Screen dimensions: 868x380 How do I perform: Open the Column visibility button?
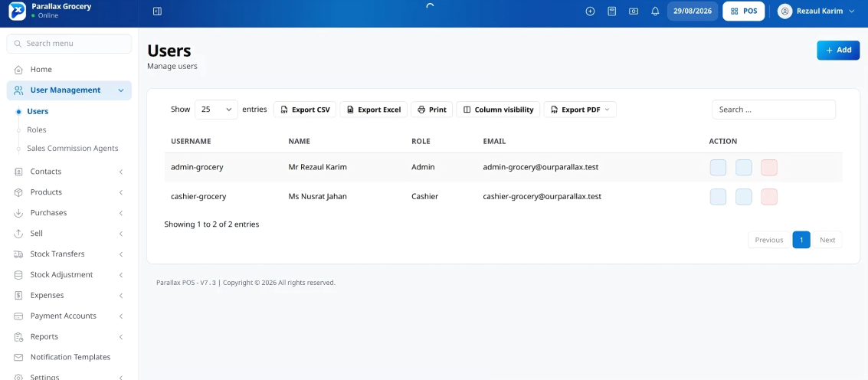point(498,110)
